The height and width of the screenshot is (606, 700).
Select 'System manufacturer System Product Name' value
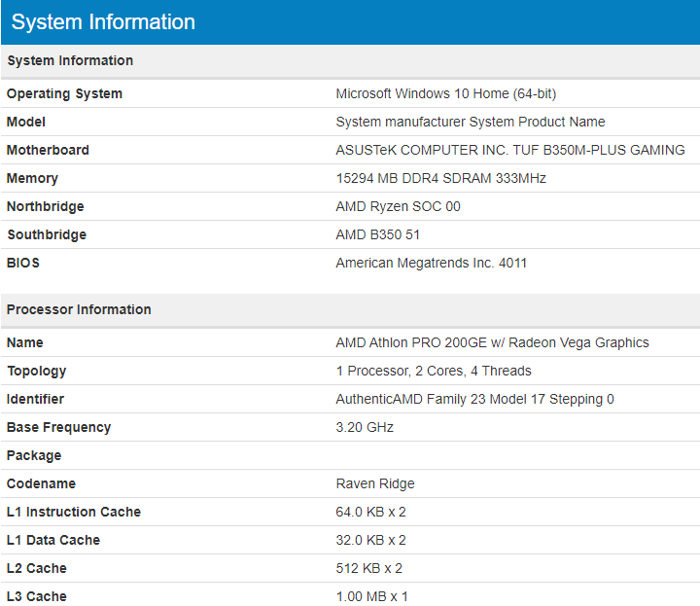pyautogui.click(x=471, y=122)
